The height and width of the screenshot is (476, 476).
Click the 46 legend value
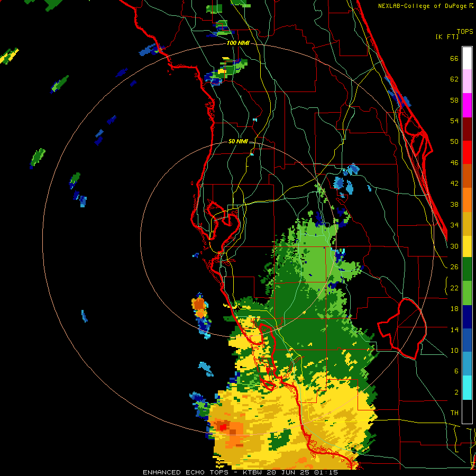454,163
